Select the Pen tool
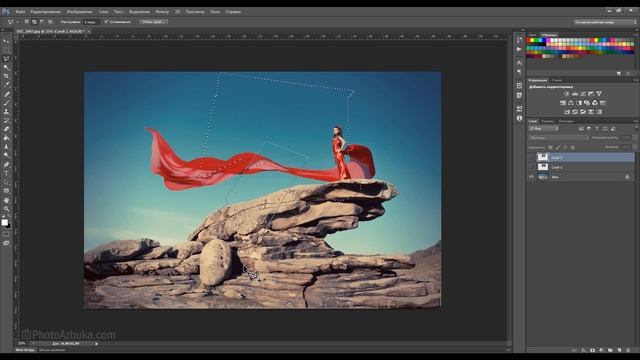The image size is (640, 360). [6, 164]
